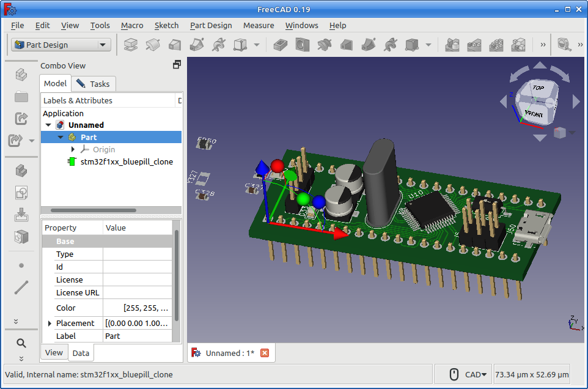Image resolution: width=588 pixels, height=389 pixels.
Task: Click the Datum Point dot icon
Action: click(21, 265)
